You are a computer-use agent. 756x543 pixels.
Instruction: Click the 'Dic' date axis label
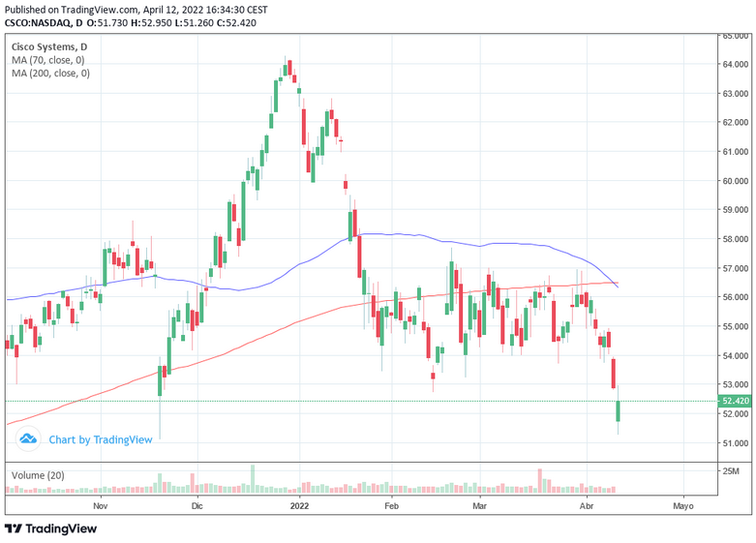pyautogui.click(x=197, y=506)
